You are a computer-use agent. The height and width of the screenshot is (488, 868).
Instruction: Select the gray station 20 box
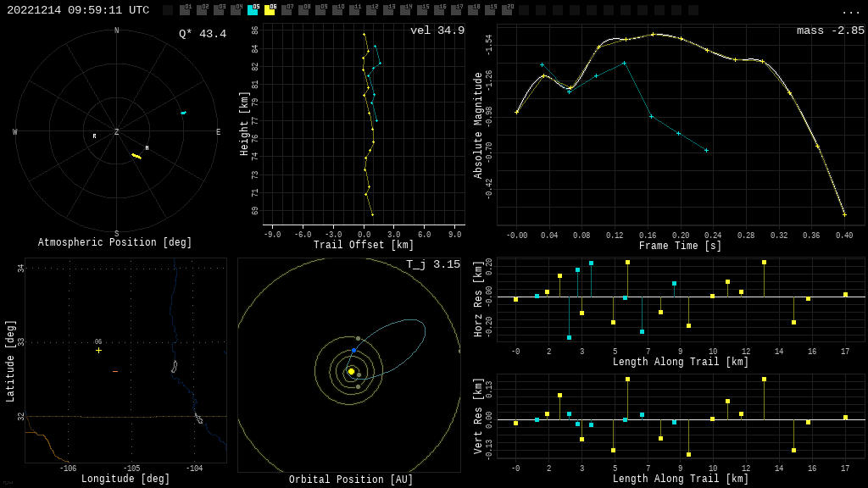point(507,10)
